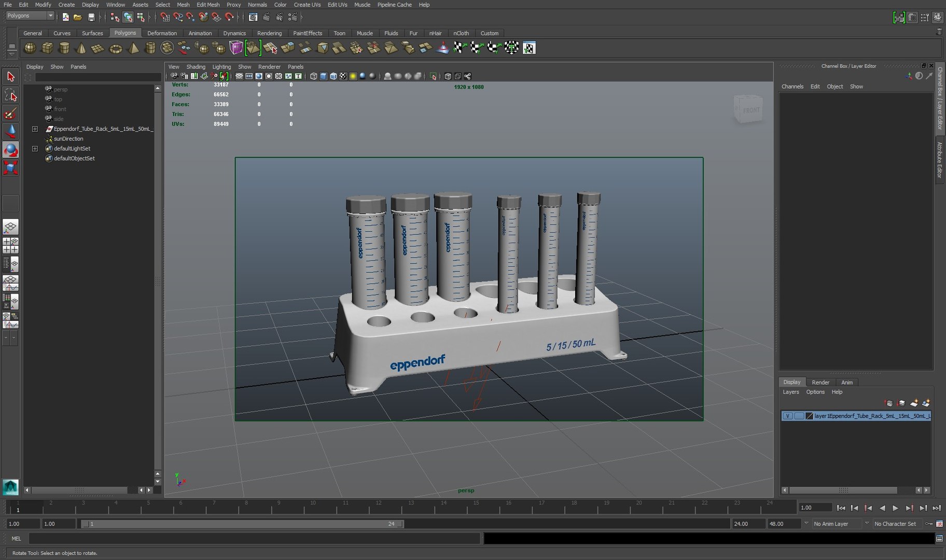Click the ViewCube FRONT face
This screenshot has height=560, width=946.
(750, 110)
